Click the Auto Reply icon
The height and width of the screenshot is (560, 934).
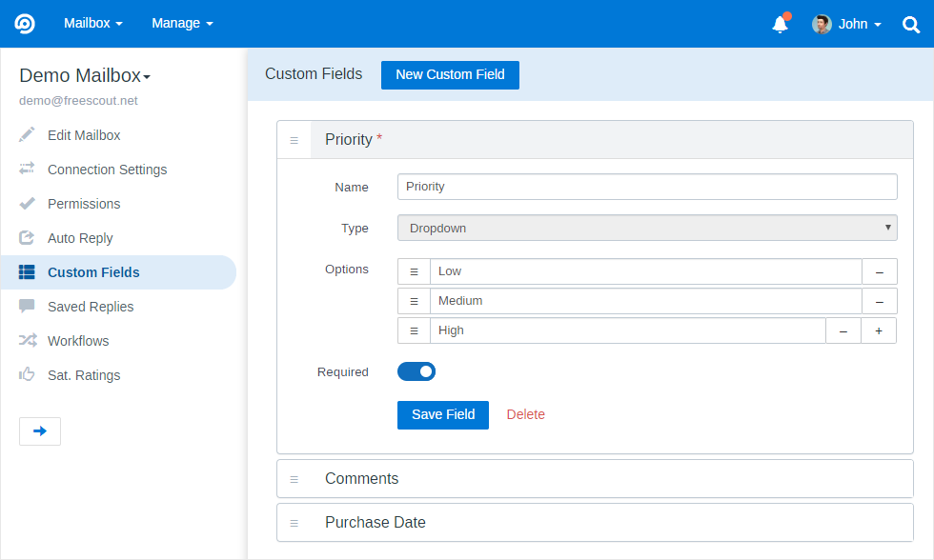point(27,237)
